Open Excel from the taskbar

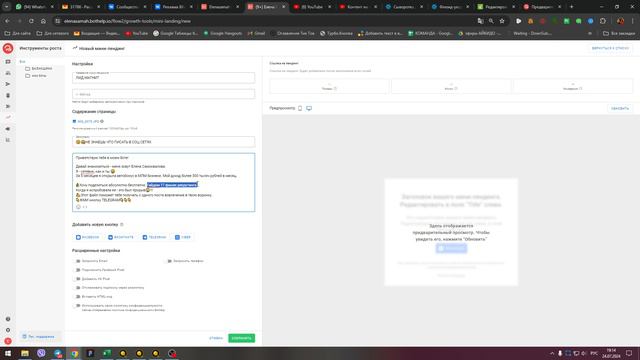[x=107, y=353]
